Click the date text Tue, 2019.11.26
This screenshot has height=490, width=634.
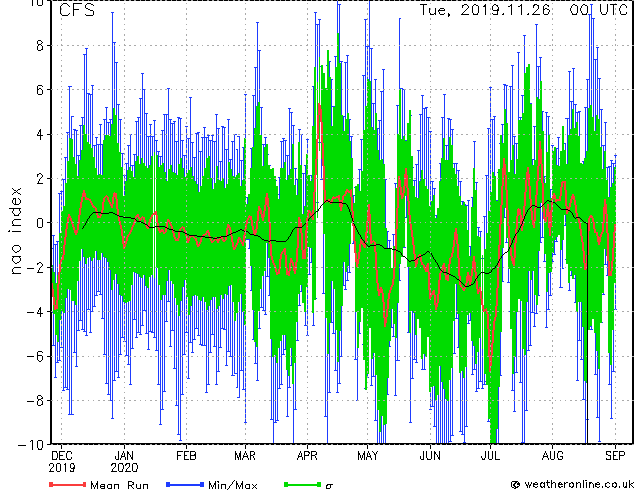485,10
